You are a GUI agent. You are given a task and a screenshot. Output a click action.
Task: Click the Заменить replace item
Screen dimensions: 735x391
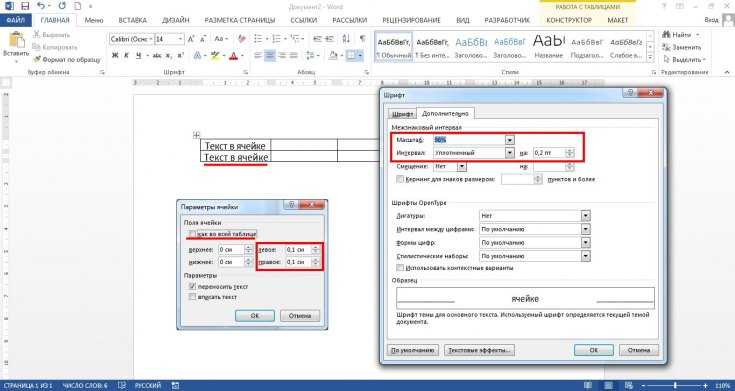click(x=682, y=47)
